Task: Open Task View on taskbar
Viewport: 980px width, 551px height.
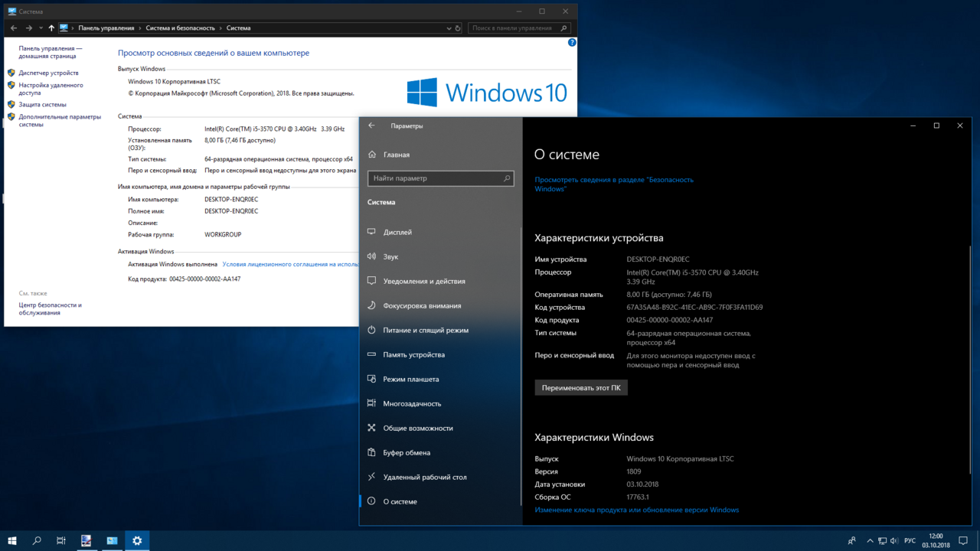Action: [61, 540]
